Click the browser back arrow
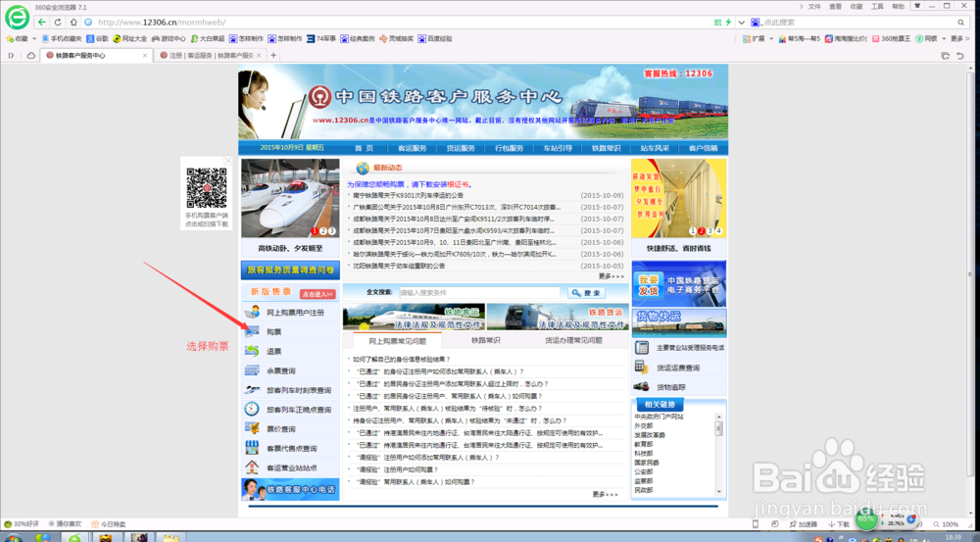Screen dimensions: 980x542 [x=42, y=22]
